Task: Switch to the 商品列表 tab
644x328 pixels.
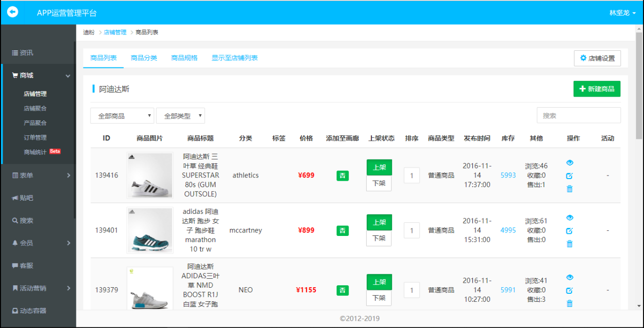Action: click(104, 58)
